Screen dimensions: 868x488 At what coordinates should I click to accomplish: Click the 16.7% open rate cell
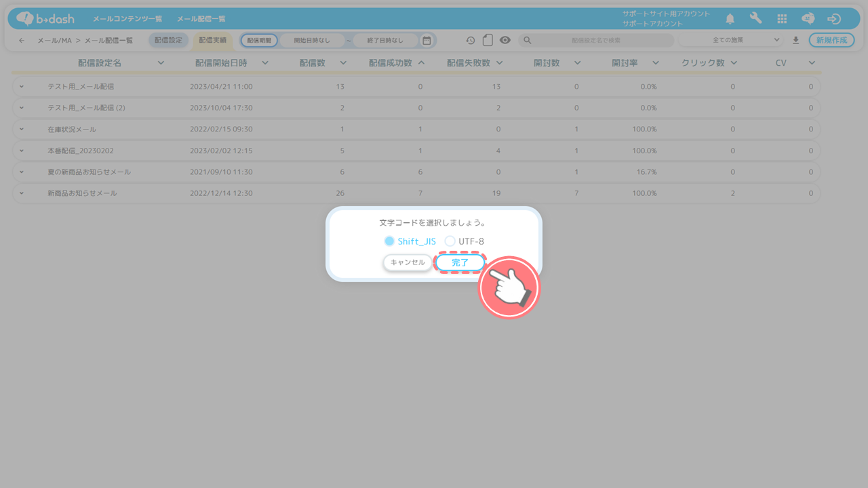pos(646,172)
